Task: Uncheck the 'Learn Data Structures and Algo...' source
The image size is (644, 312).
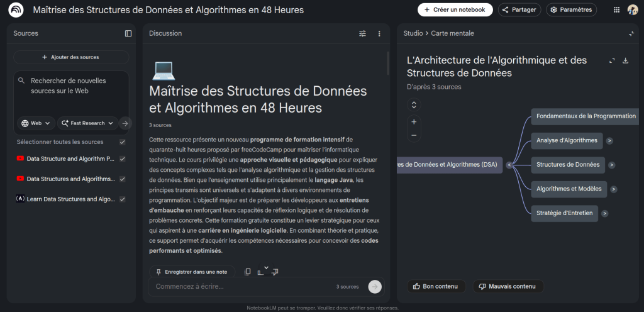Action: (122, 199)
